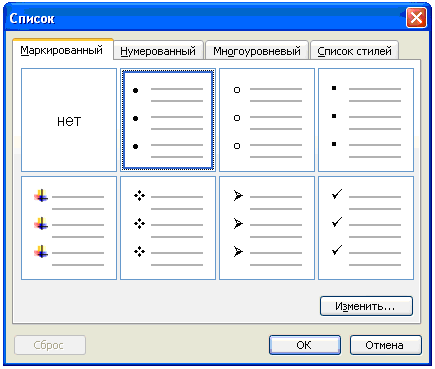Select the 'нет' (none) bullet option
This screenshot has height=369, width=435.
[69, 120]
